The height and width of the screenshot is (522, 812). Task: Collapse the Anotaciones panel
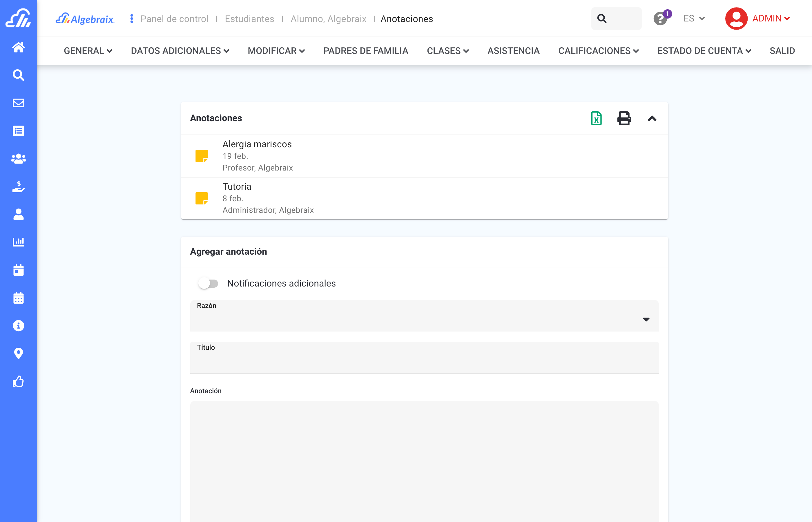click(652, 118)
